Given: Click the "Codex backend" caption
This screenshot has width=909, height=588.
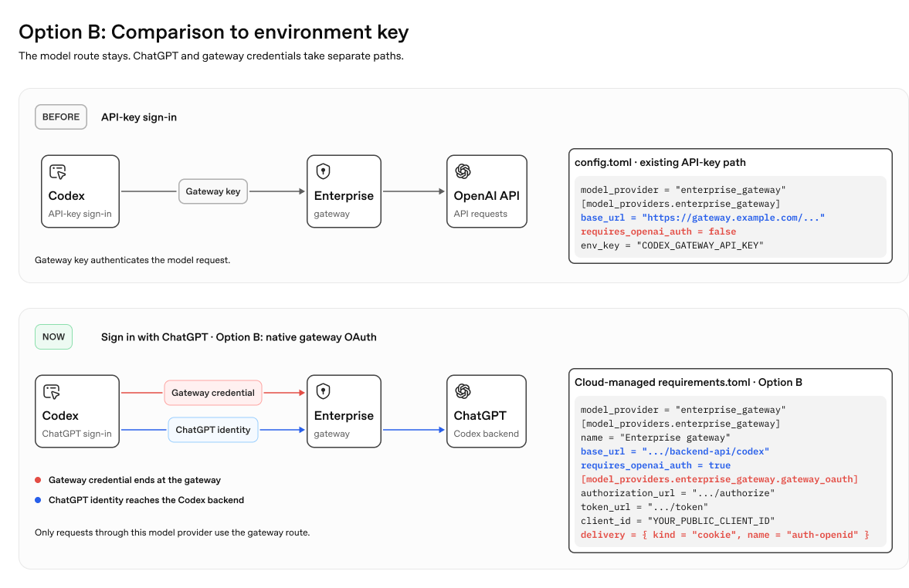Looking at the screenshot, I should click(x=486, y=434).
